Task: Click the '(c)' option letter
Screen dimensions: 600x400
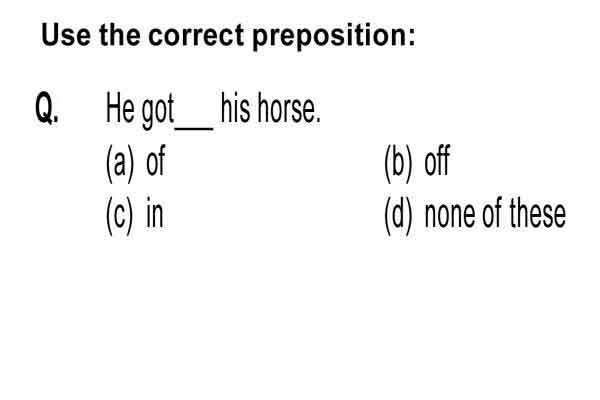Action: (120, 216)
